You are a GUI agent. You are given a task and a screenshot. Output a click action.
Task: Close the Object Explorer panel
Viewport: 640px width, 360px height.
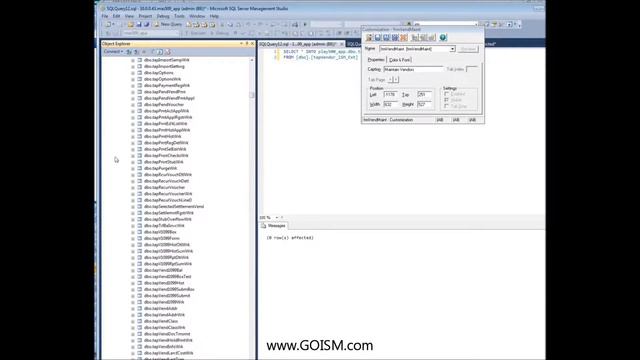[x=252, y=43]
